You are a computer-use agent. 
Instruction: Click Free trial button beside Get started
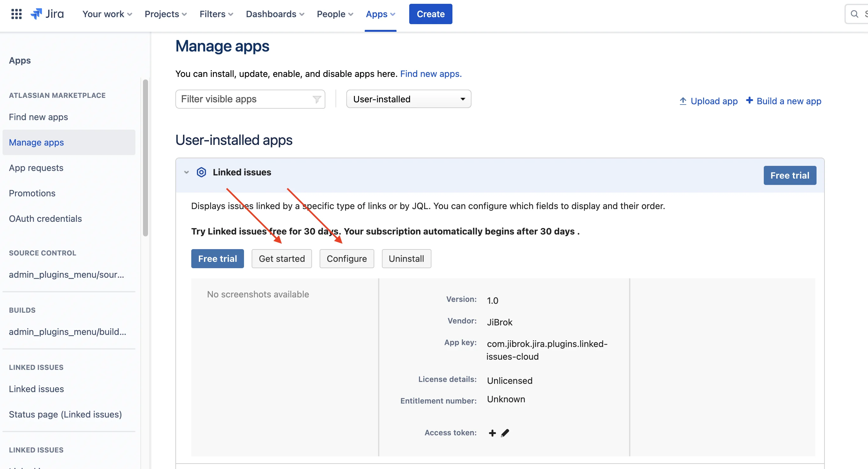click(217, 258)
